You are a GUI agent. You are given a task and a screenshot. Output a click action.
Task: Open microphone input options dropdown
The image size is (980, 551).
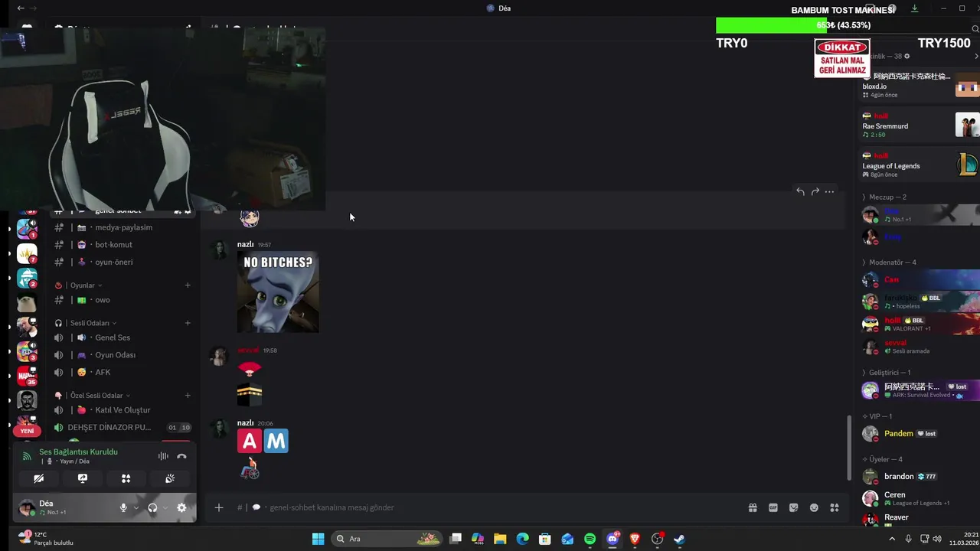(x=136, y=507)
